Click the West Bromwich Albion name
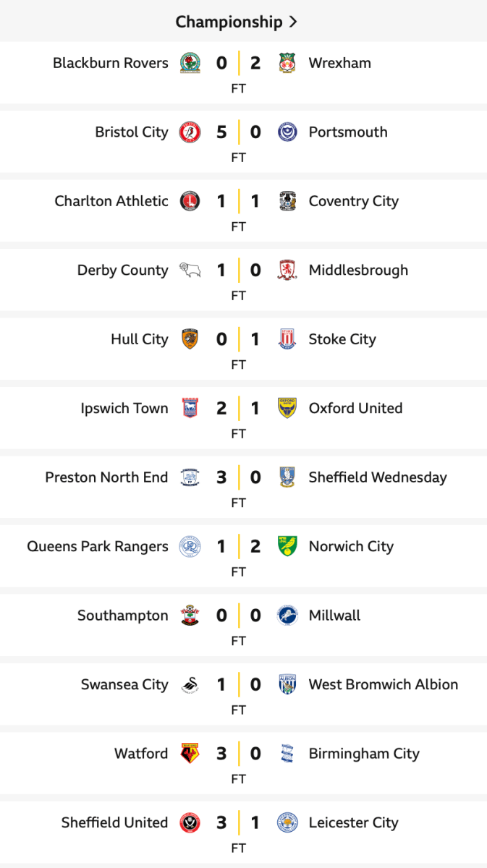 [384, 684]
